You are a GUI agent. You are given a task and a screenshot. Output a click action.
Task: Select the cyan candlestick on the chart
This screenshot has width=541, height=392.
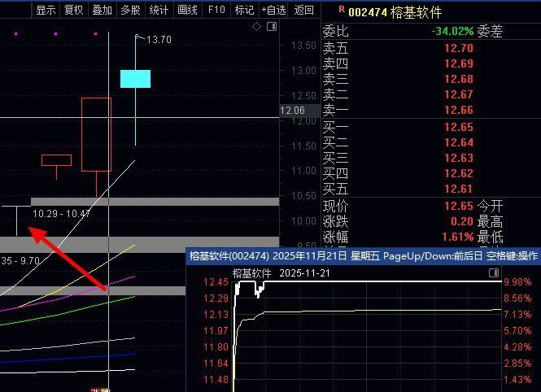coord(135,79)
